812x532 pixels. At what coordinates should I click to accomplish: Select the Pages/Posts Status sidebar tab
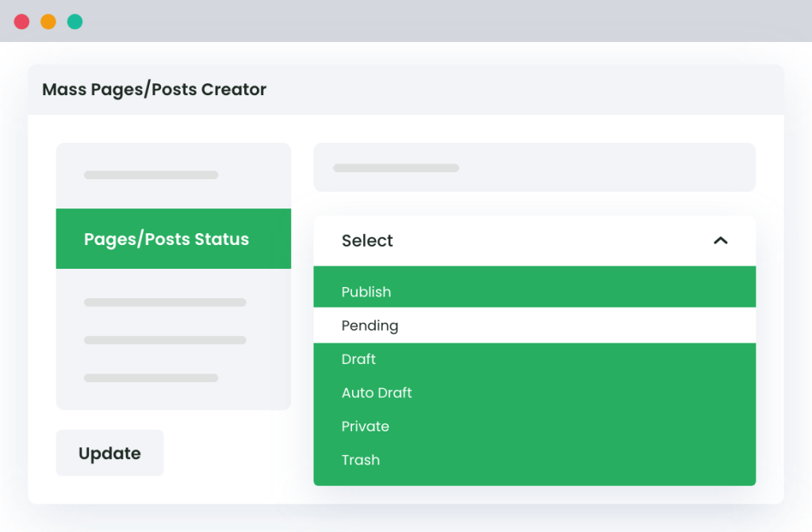[174, 239]
